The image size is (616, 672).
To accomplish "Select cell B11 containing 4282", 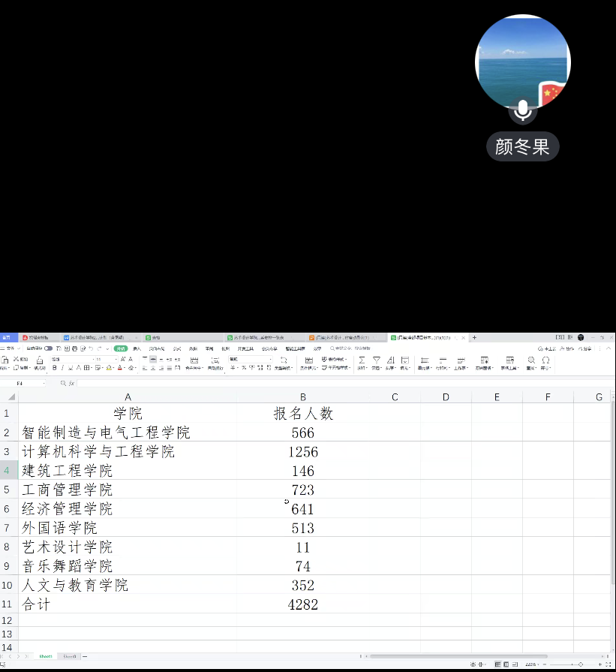I will [x=302, y=604].
